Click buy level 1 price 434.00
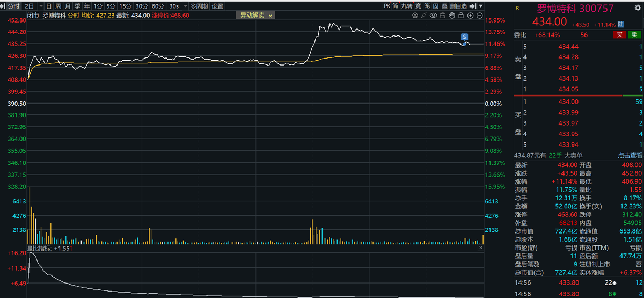 [x=568, y=101]
